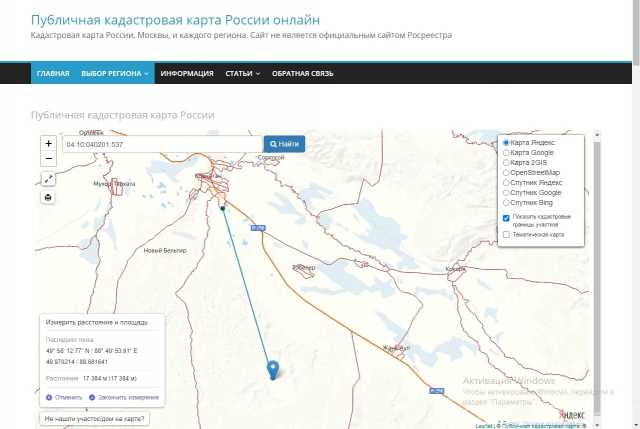Expand the ВЫБОР РЕГИОНА dropdown menu
Viewport: 640px width, 429px height.
click(x=115, y=73)
